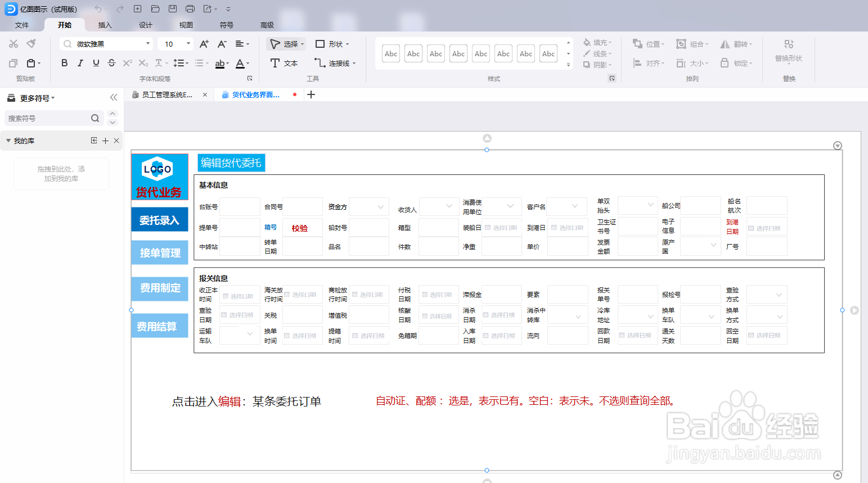
Task: Click the Redo arrow in title bar
Action: click(120, 9)
